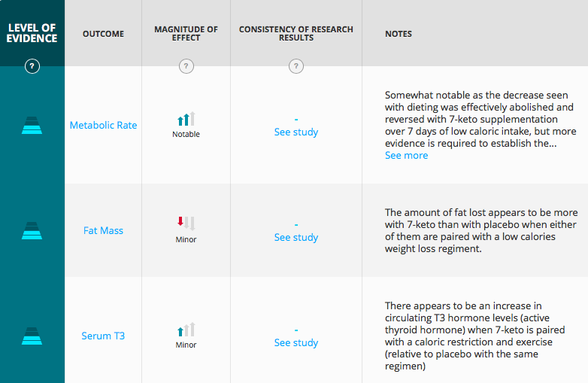Open the Magnitude of Effect help icon
588x383 pixels.
click(186, 66)
